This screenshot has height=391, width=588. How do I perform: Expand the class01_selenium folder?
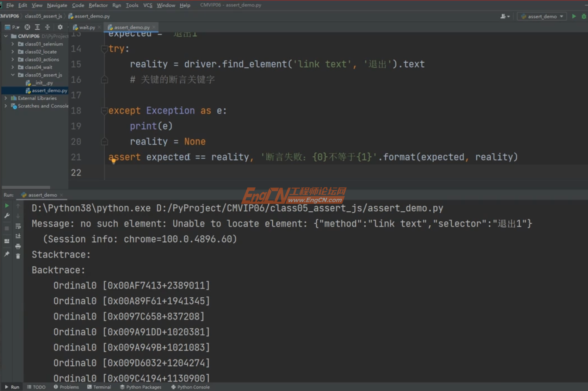point(13,44)
